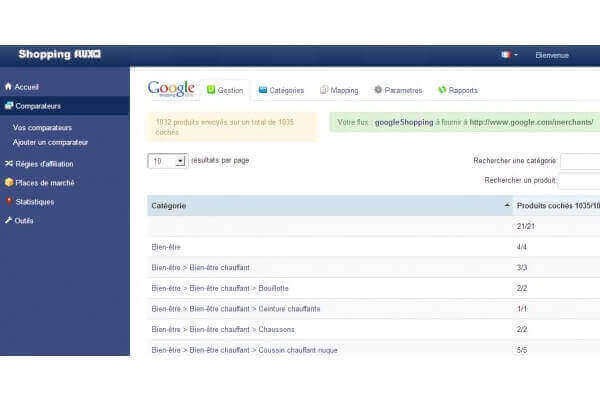Viewport: 600px width, 400px height.
Task: Focus the Rechercher un produit field
Action: [579, 181]
